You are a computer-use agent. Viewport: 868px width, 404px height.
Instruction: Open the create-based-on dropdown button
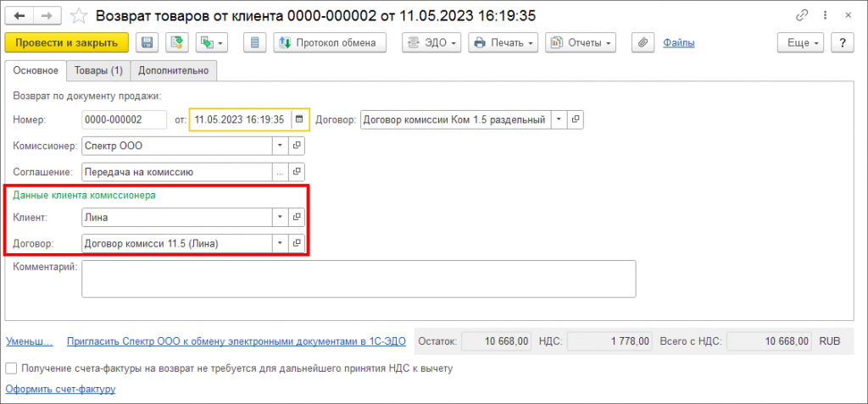point(212,42)
